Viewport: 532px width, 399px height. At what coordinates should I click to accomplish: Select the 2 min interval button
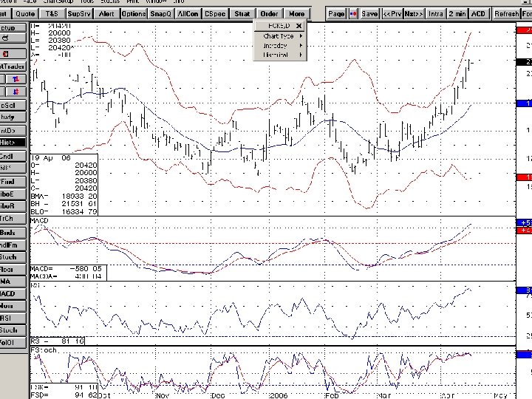point(457,14)
